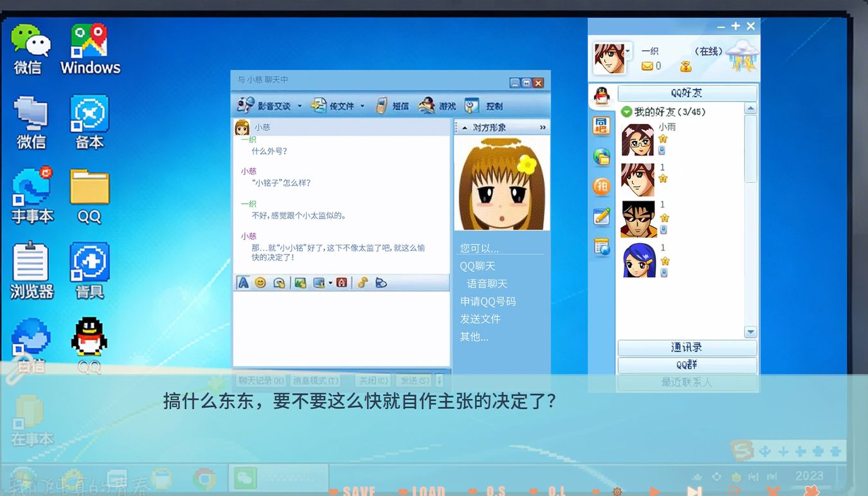View 小慈's large avatar picture
The image size is (868, 496).
coord(502,183)
